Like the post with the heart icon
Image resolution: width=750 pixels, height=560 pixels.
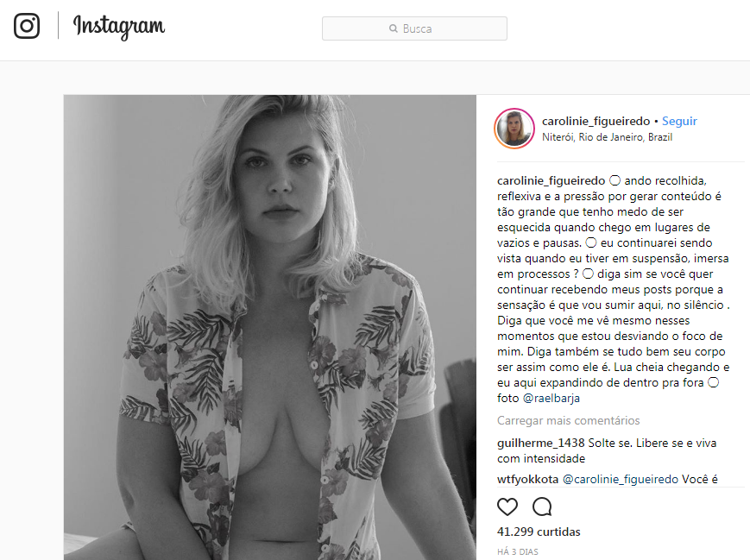click(x=507, y=507)
